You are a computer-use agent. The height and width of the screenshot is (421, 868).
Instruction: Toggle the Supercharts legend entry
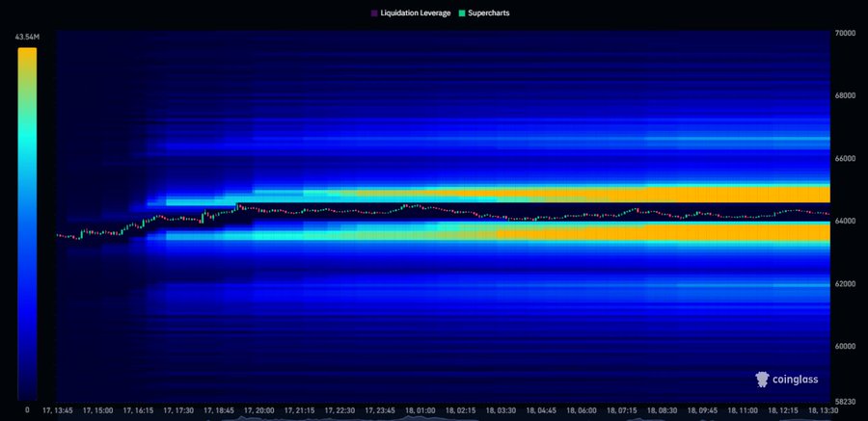coord(484,13)
